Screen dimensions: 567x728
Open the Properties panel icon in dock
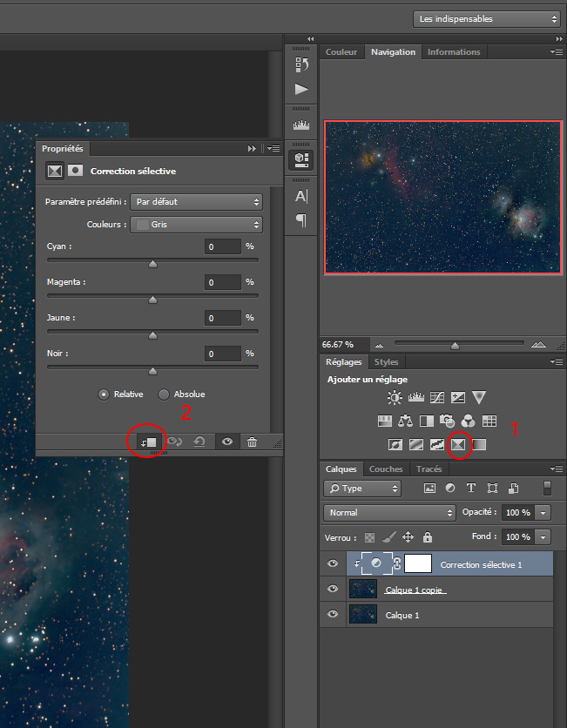pyautogui.click(x=301, y=159)
